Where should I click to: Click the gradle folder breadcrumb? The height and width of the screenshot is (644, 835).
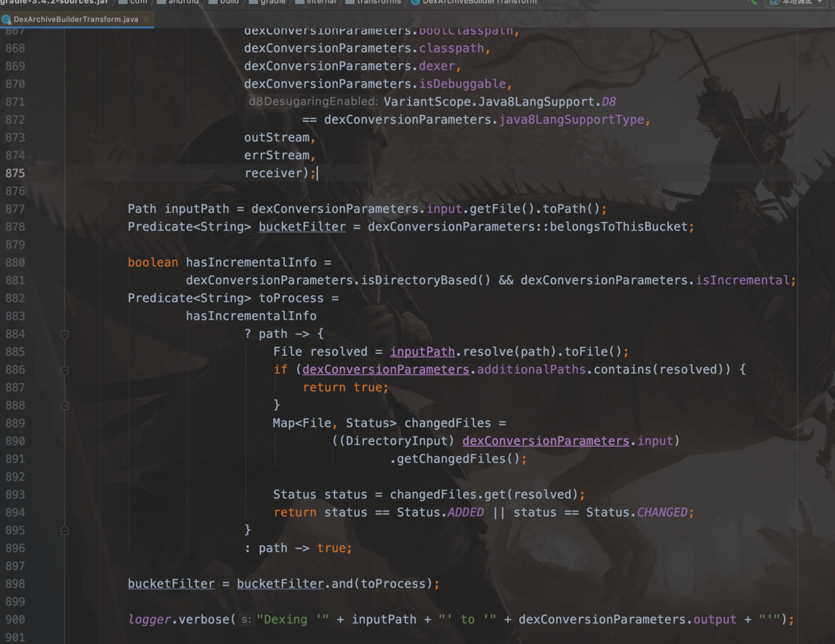click(267, 2)
